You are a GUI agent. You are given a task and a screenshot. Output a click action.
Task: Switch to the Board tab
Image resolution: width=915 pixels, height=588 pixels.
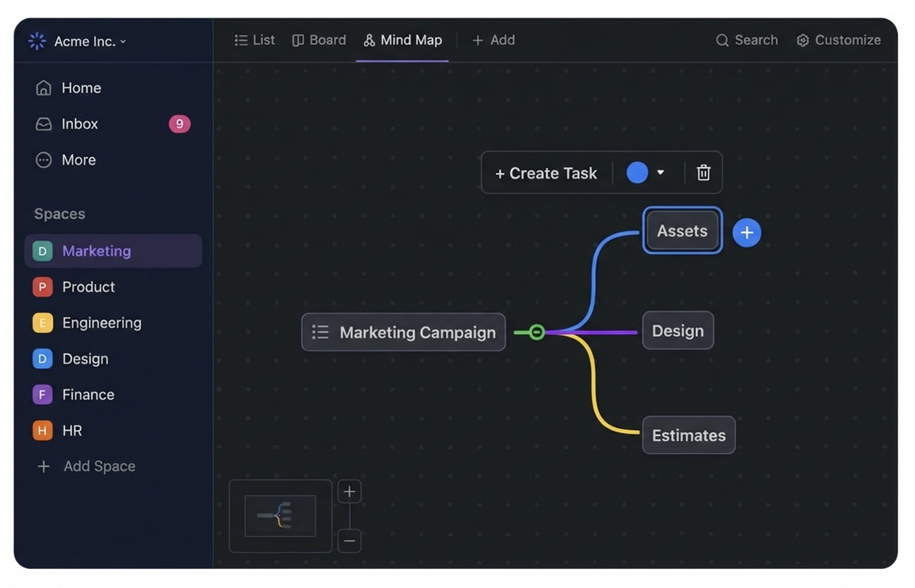[319, 40]
